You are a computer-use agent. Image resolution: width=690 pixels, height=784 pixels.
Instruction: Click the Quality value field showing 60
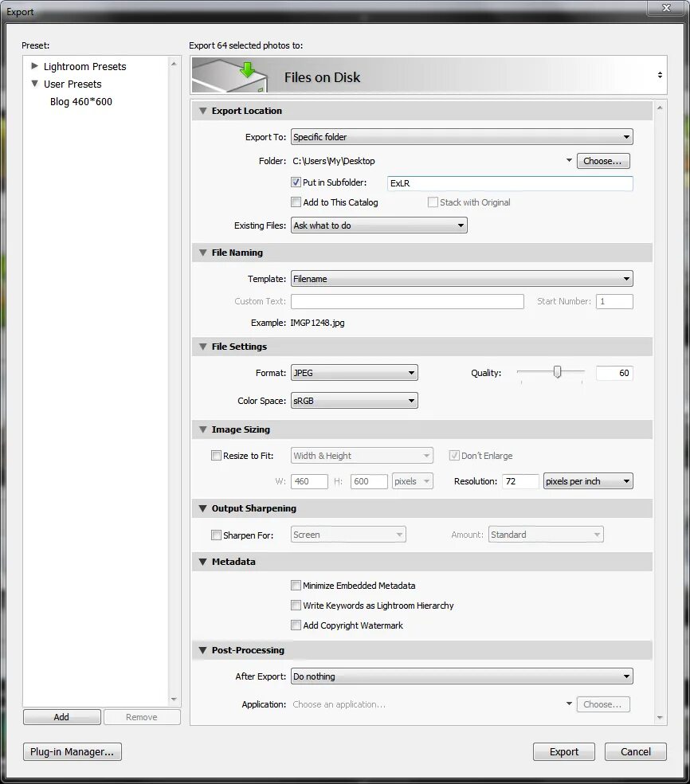(614, 373)
